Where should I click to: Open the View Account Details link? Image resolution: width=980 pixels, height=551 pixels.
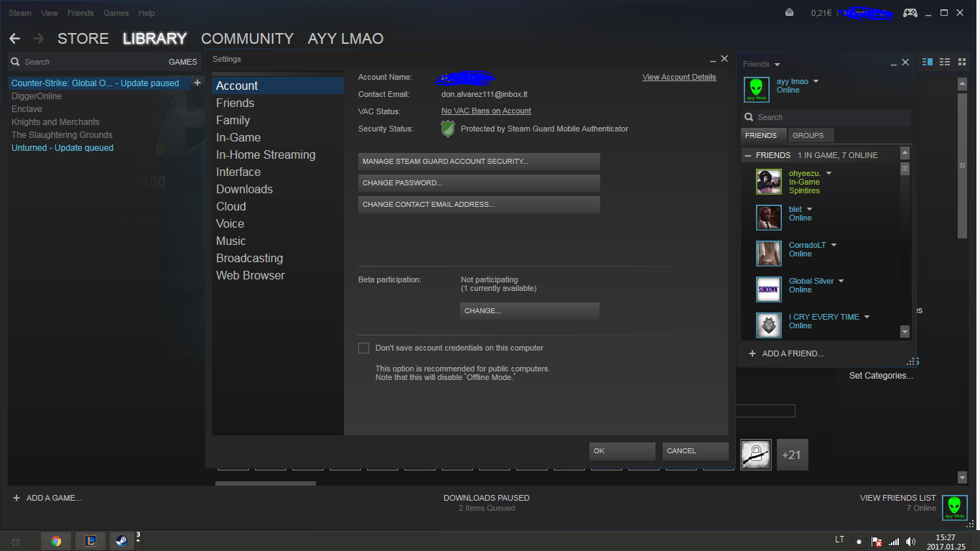[x=679, y=77]
